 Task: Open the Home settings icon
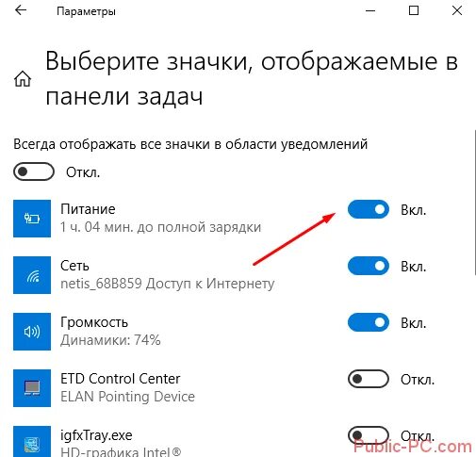click(x=23, y=79)
